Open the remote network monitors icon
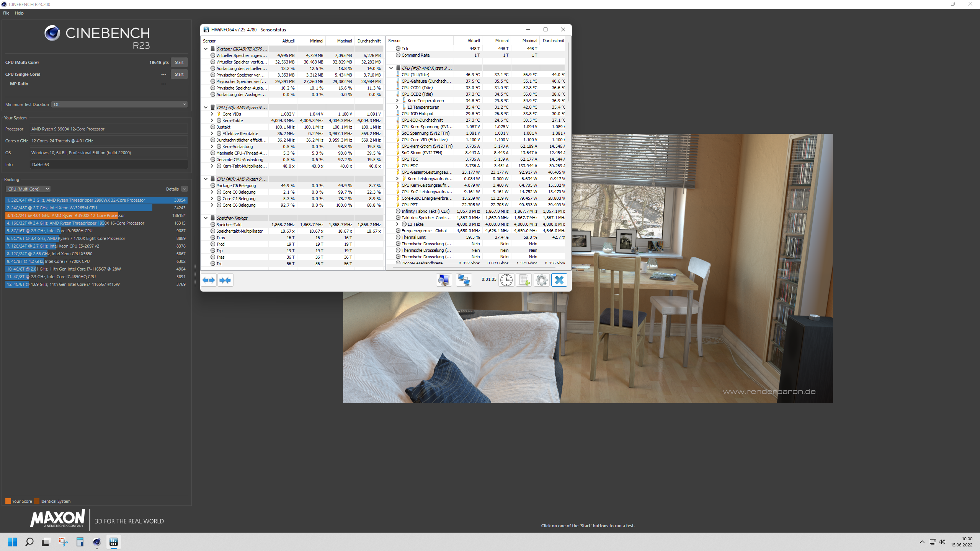The image size is (980, 551). pos(464,280)
